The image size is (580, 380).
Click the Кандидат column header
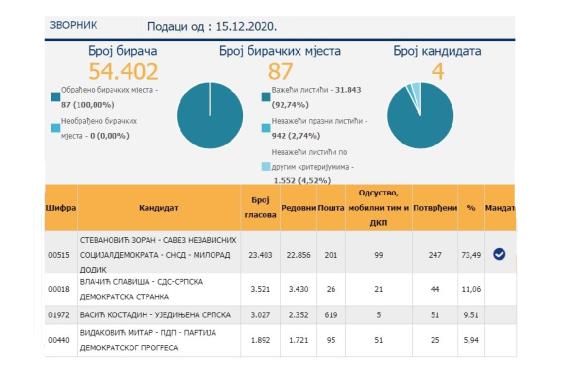[159, 208]
